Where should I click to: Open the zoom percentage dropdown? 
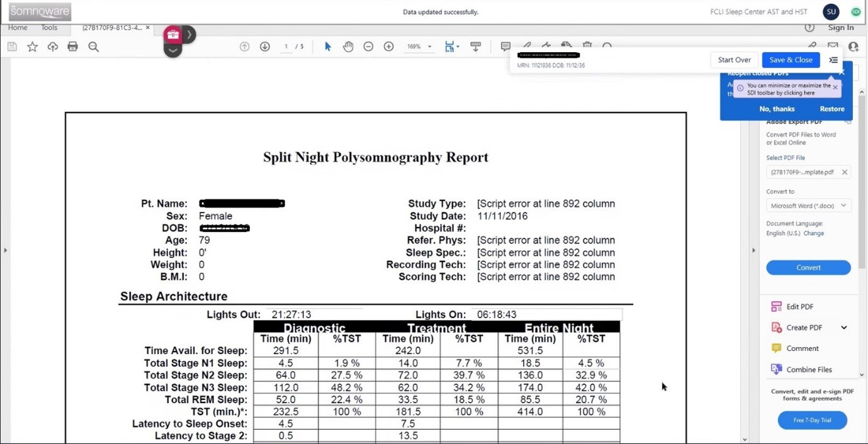click(x=419, y=47)
